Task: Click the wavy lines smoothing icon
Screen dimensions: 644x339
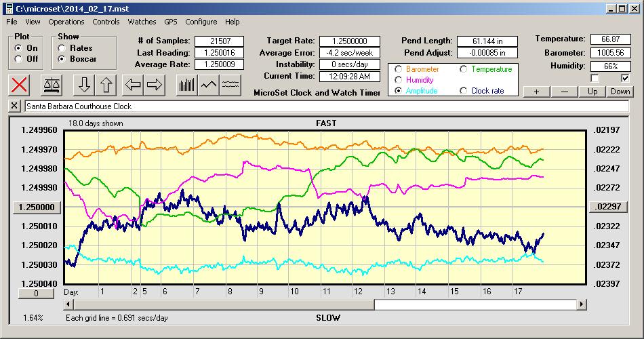Action: click(230, 85)
